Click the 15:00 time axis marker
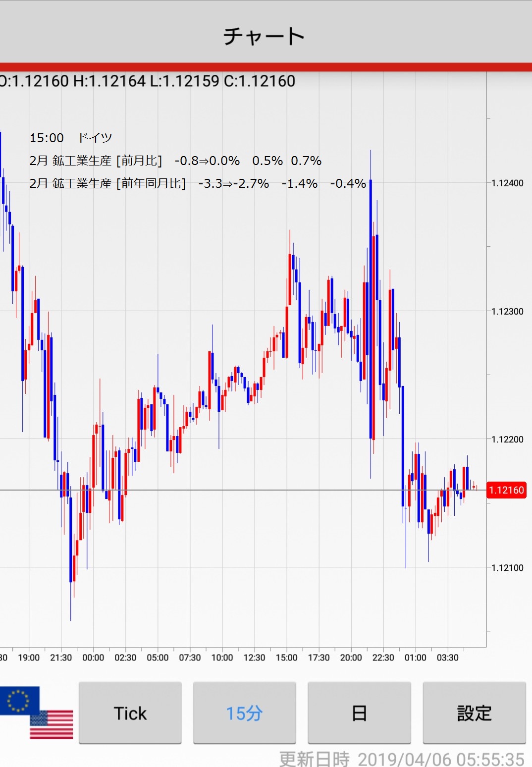Screen dimensions: 532x767 pyautogui.click(x=286, y=657)
